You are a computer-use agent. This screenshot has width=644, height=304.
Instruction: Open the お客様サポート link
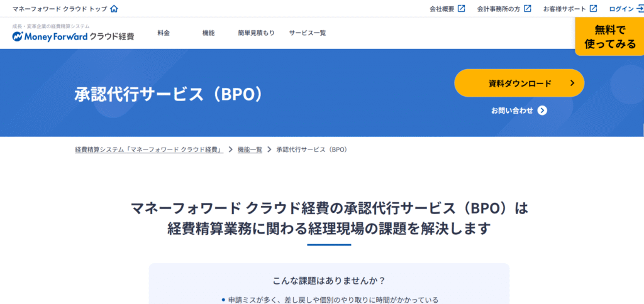pos(564,9)
